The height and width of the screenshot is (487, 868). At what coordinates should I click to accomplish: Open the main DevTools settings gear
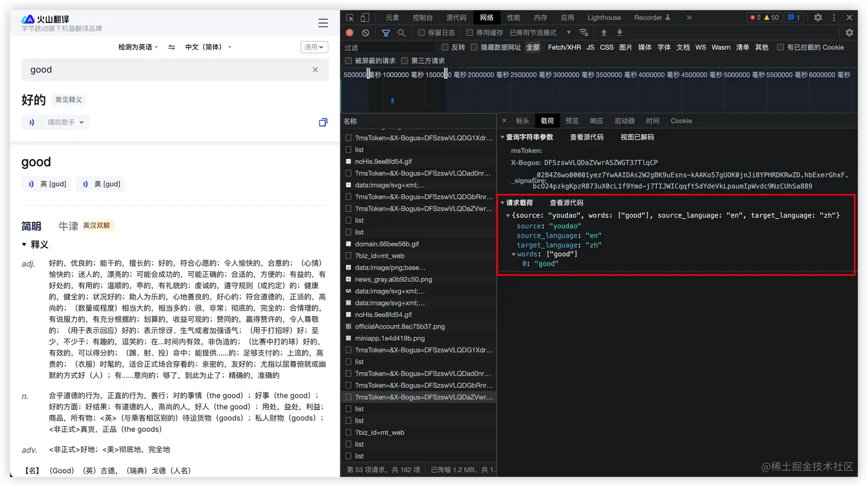click(818, 18)
